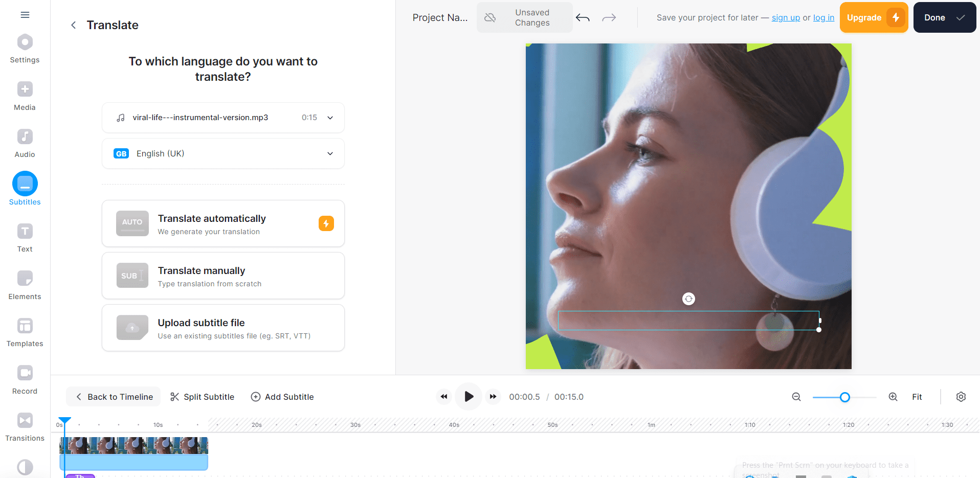Open the English (UK) language dropdown

click(x=330, y=153)
